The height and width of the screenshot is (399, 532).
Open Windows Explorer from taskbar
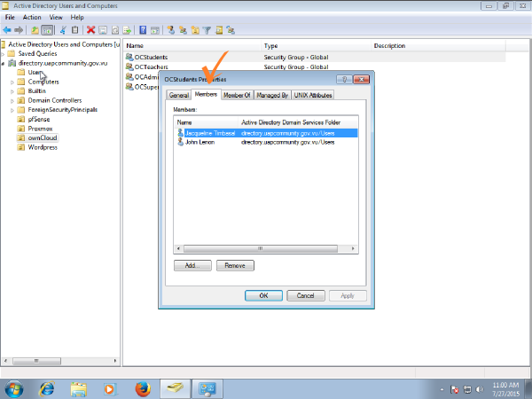[79, 389]
